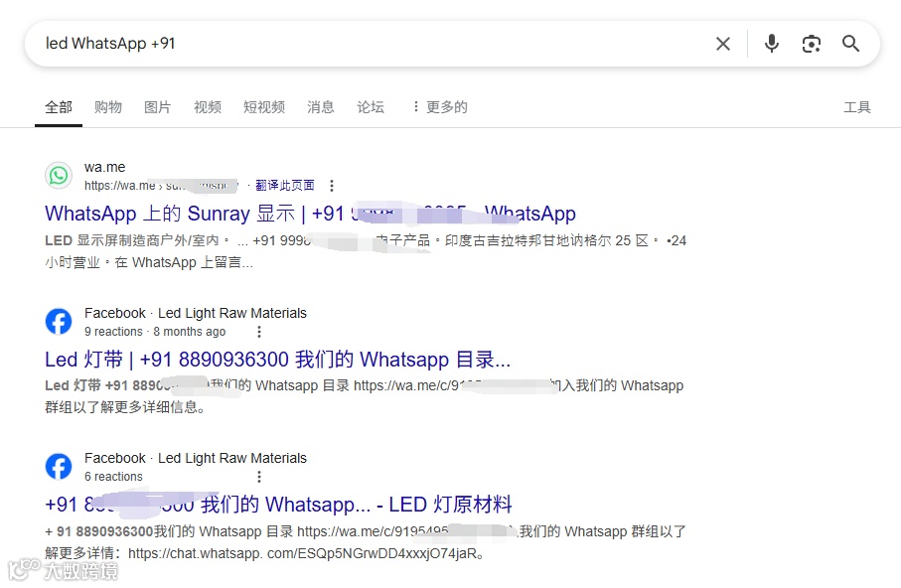Open three-dot options for the wa.me result

(332, 186)
